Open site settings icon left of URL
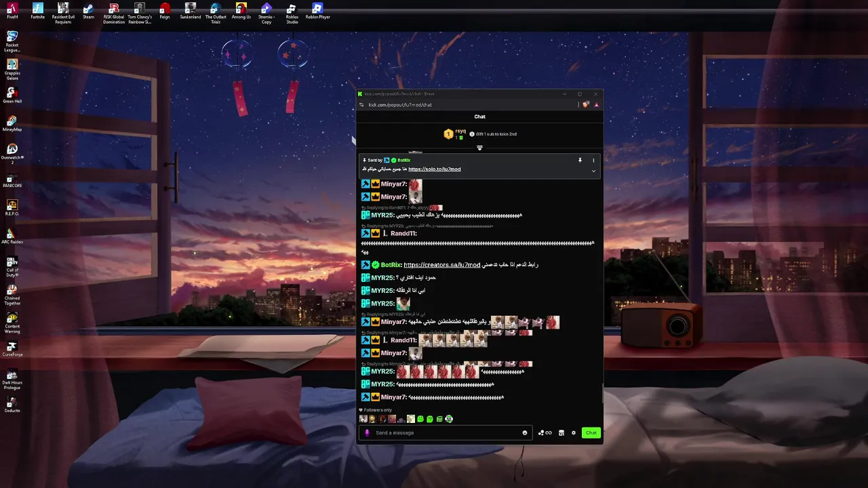This screenshot has width=868, height=488. 361,105
